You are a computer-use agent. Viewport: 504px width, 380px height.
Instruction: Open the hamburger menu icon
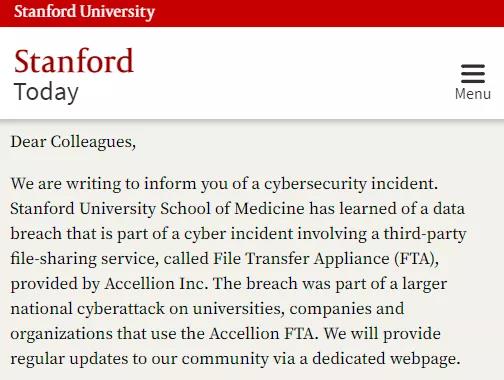pyautogui.click(x=473, y=74)
